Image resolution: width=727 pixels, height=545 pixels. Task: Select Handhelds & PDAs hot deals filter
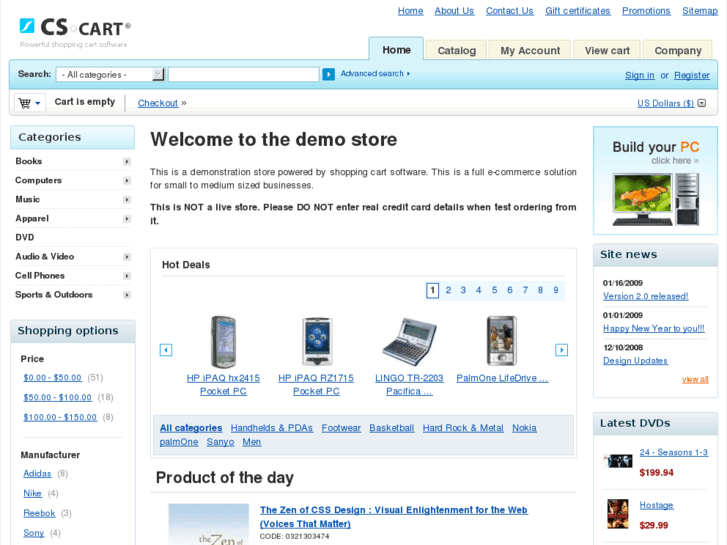272,428
